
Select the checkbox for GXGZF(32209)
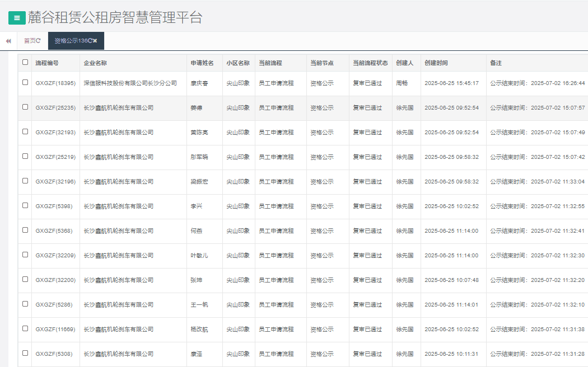coord(25,255)
